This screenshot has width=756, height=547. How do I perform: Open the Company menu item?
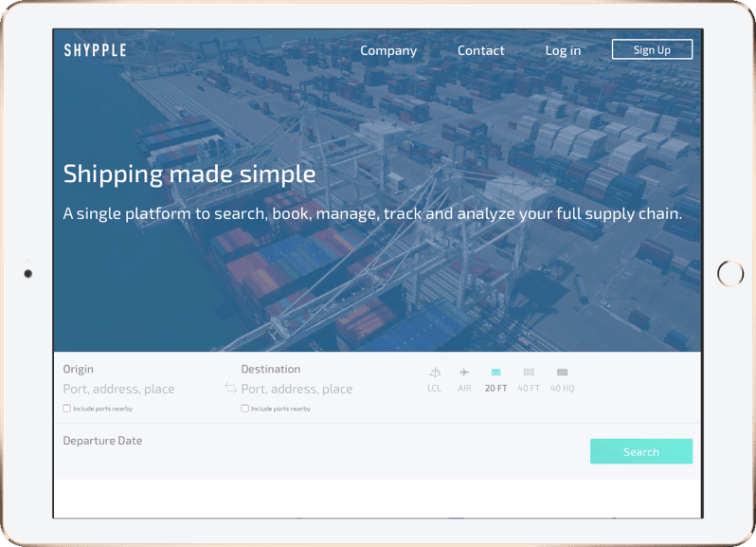[388, 50]
